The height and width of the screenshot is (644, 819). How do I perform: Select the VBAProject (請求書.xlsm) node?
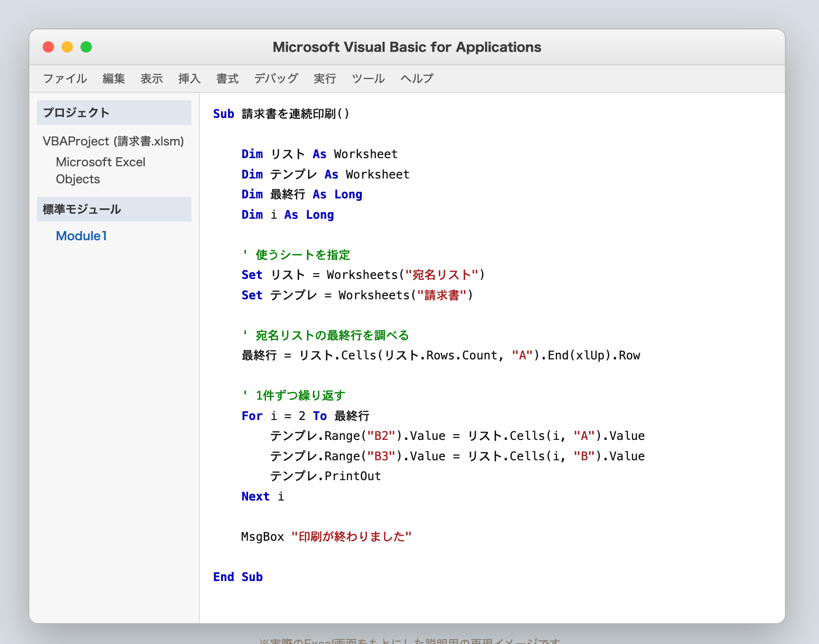[x=113, y=141]
